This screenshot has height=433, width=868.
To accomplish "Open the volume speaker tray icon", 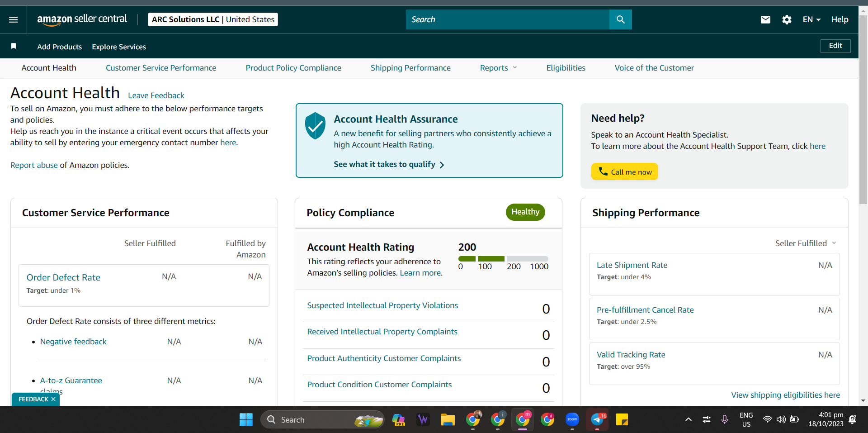I will 781,419.
